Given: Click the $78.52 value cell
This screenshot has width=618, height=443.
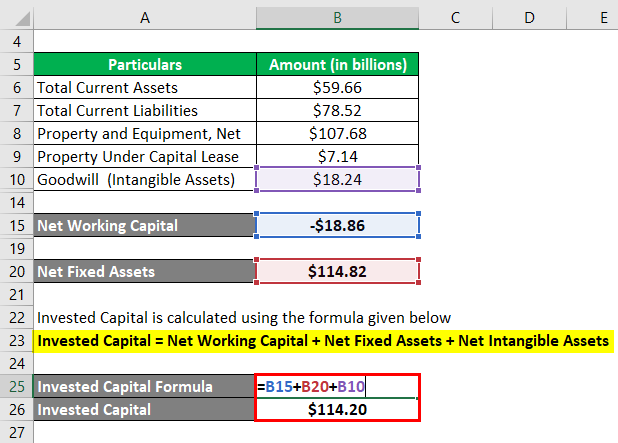Looking at the screenshot, I should point(337,110).
